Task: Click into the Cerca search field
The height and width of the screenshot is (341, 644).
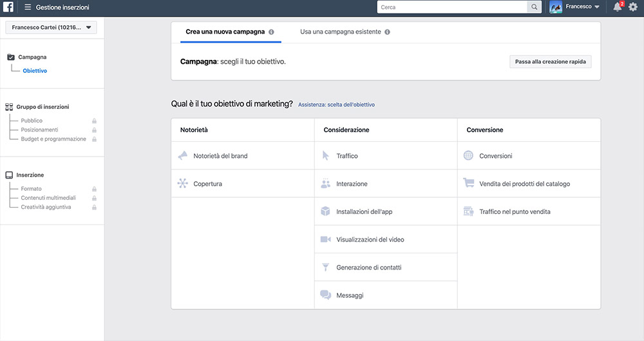Action: pyautogui.click(x=452, y=7)
